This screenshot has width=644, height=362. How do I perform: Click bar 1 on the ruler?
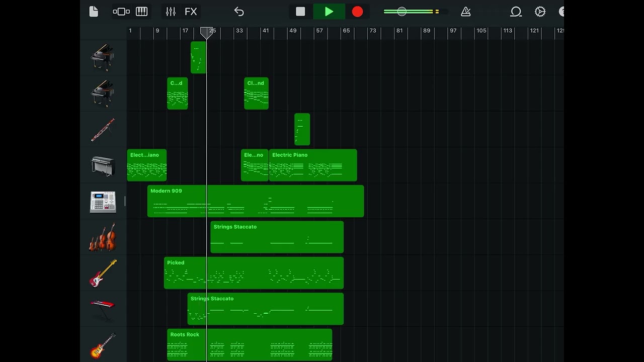pos(130,31)
